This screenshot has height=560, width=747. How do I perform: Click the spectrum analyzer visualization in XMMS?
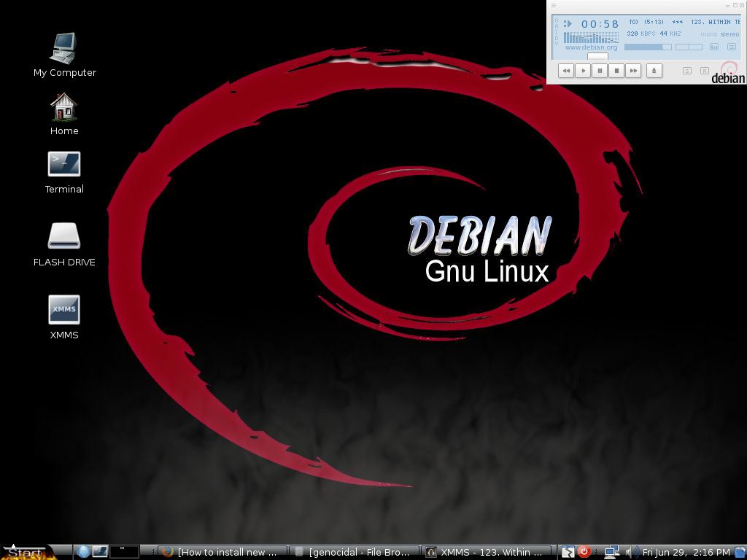591,37
